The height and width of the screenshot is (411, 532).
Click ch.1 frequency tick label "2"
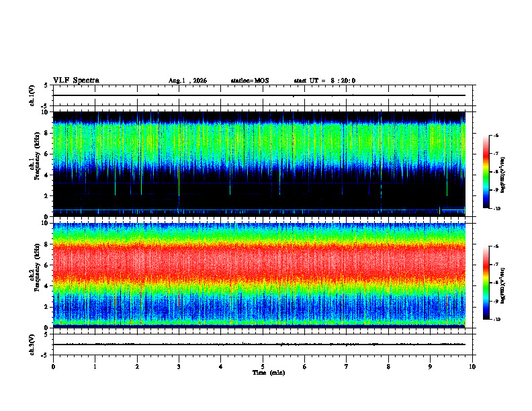point(47,196)
